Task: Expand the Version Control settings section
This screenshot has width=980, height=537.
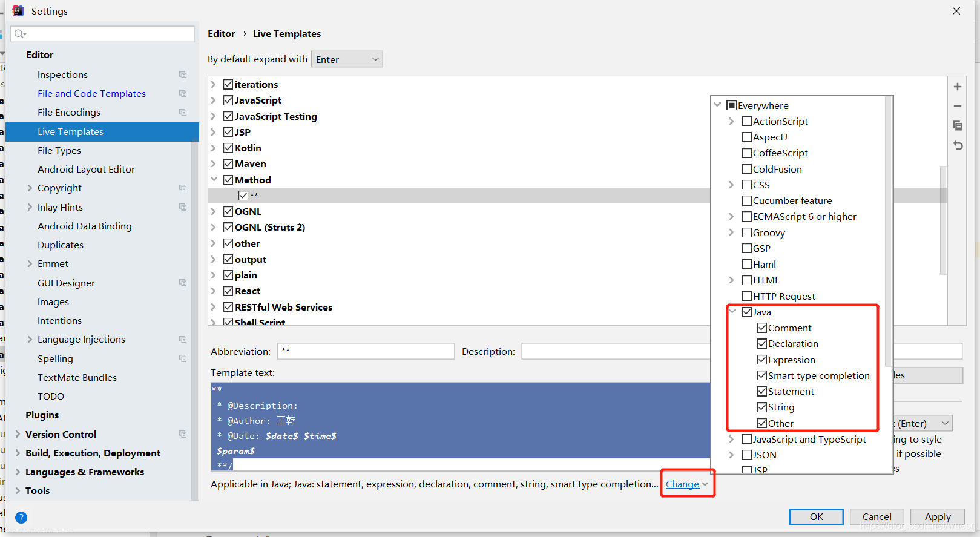Action: click(18, 434)
